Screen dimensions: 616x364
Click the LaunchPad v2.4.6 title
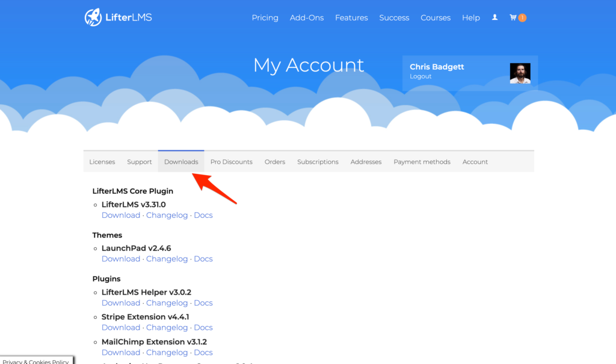[137, 248]
